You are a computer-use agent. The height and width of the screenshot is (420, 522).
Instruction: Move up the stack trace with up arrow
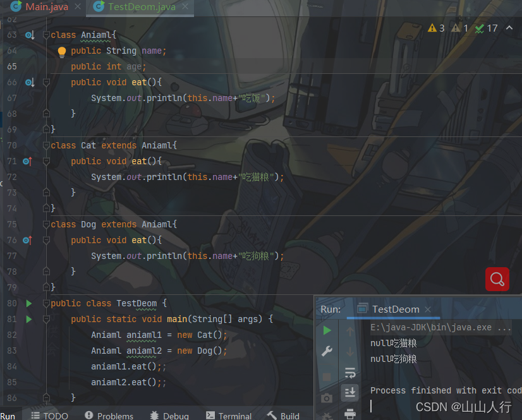pos(350,331)
